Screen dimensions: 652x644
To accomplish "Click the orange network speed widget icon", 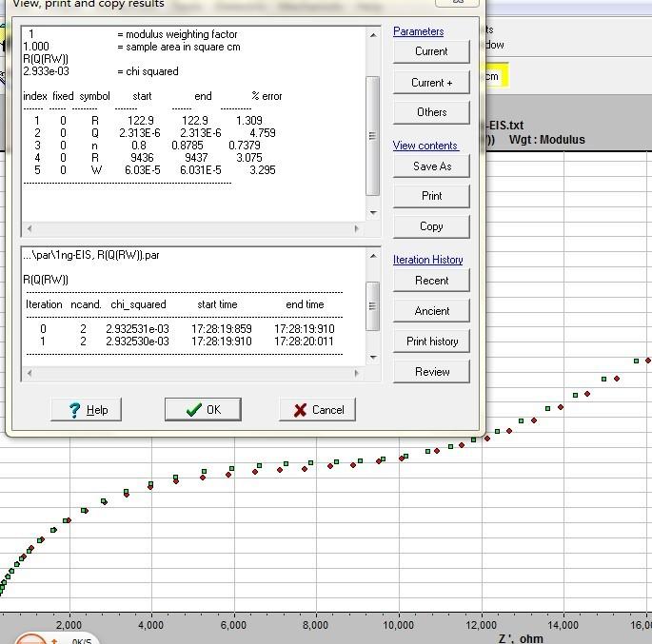I will (x=30, y=637).
